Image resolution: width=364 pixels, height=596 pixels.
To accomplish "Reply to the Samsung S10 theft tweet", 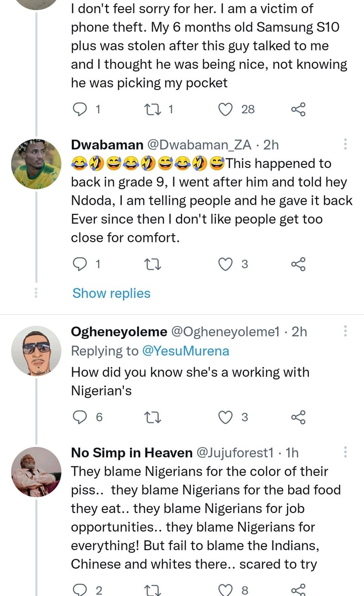I will coord(80,109).
